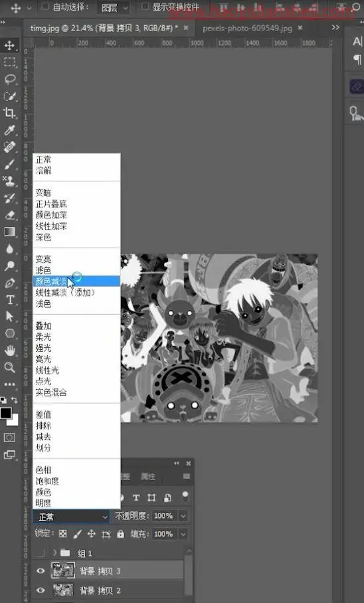Hide the 背景 拷贝 3 layer

[x=41, y=570]
